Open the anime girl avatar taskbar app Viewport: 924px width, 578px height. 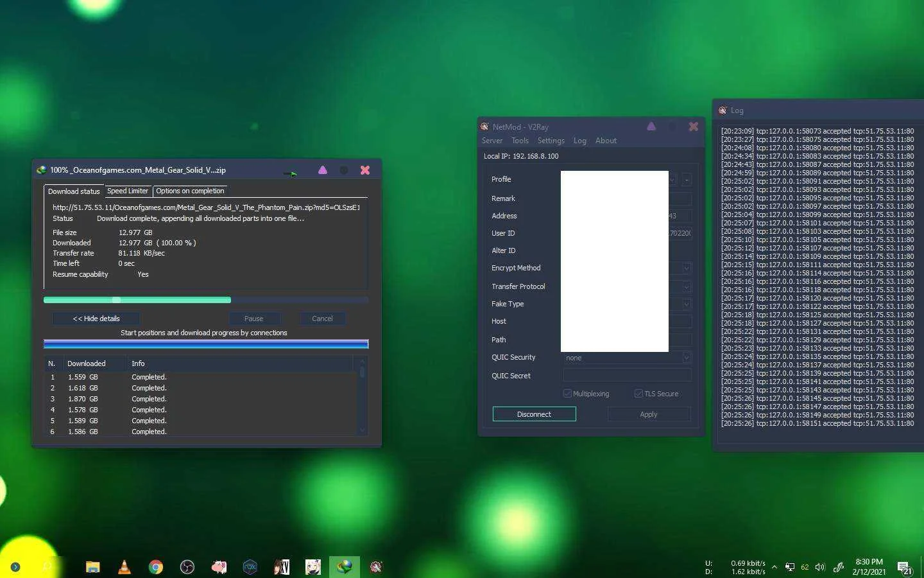point(312,567)
